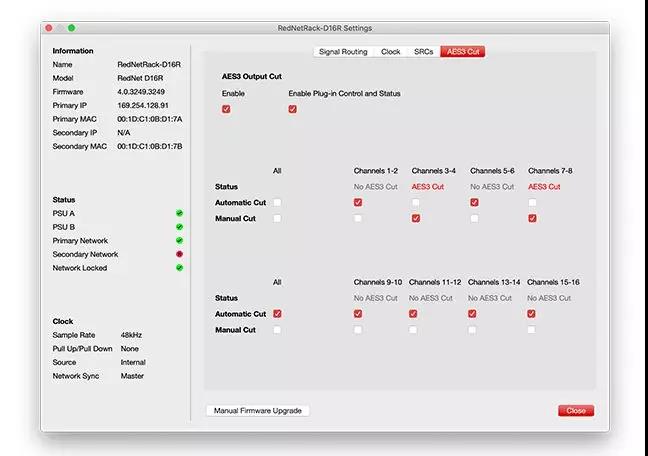Select Primary MAC 00:1D:C1:0B:D1:7A
This screenshot has width=648, height=456.
click(x=150, y=119)
